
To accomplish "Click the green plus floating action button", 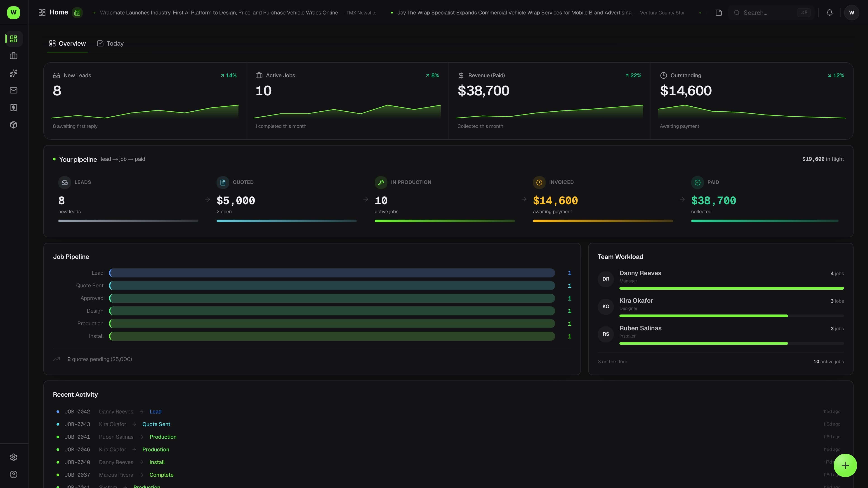I will (x=845, y=465).
